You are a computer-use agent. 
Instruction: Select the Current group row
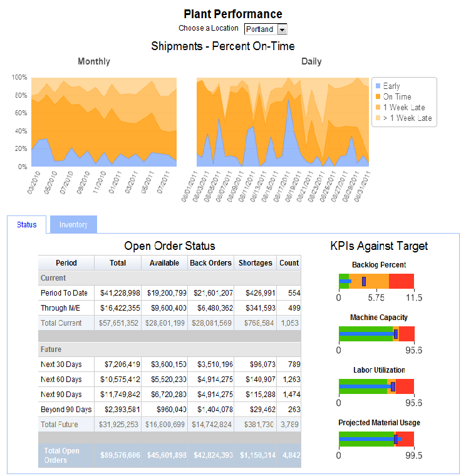click(170, 278)
